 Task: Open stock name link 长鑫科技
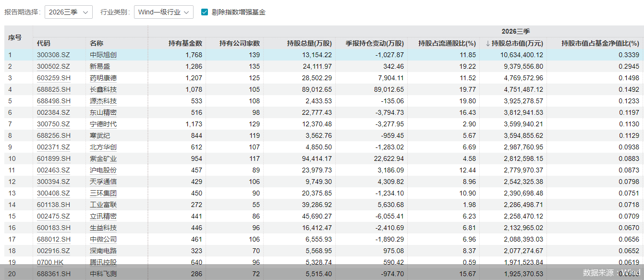tap(103, 89)
